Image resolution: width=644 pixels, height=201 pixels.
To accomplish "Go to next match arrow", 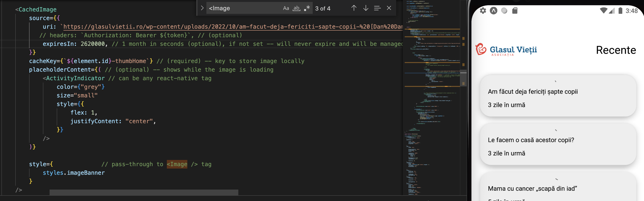I will point(366,8).
